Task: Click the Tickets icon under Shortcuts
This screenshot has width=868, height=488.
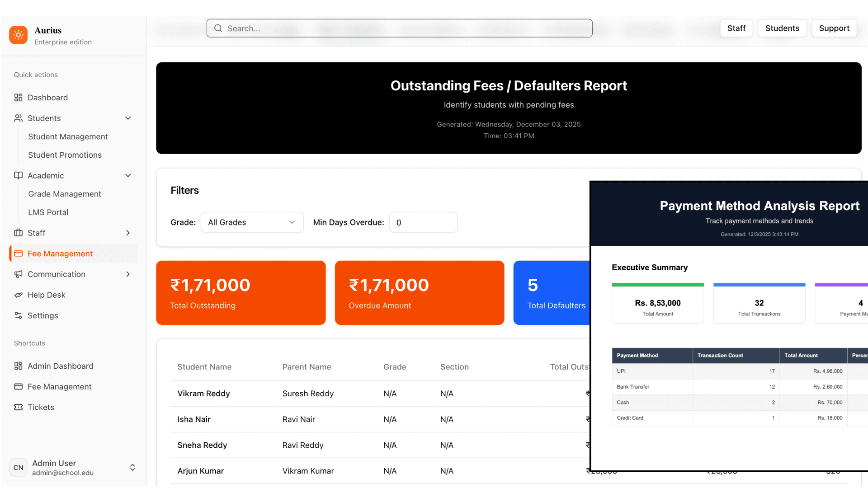Action: pyautogui.click(x=18, y=407)
